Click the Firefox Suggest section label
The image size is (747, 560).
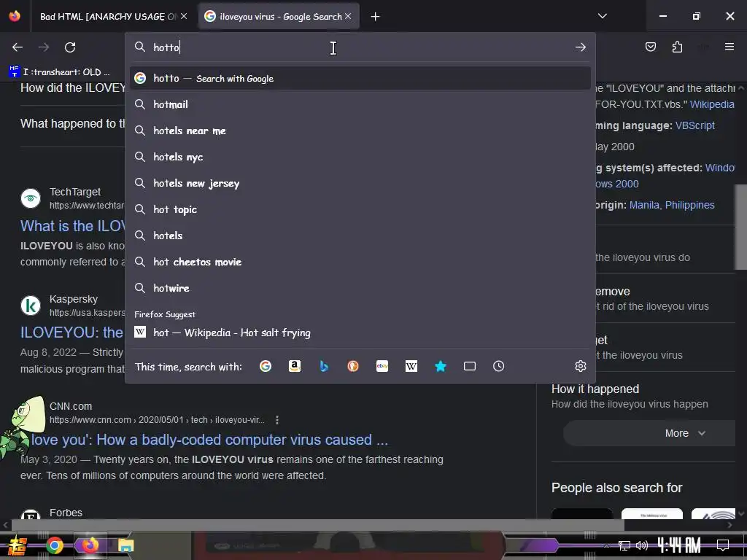(x=165, y=314)
